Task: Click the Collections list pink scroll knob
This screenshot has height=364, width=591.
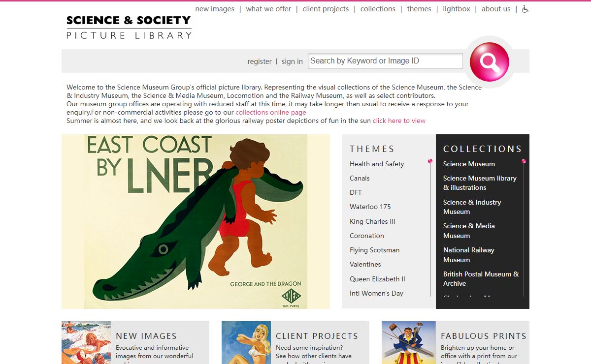Action: (x=524, y=161)
